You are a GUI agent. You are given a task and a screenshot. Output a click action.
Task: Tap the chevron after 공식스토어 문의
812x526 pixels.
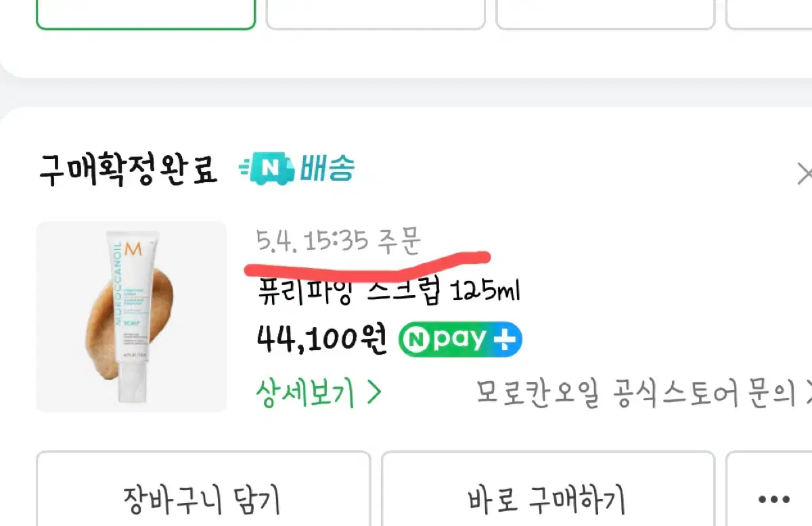[808, 393]
